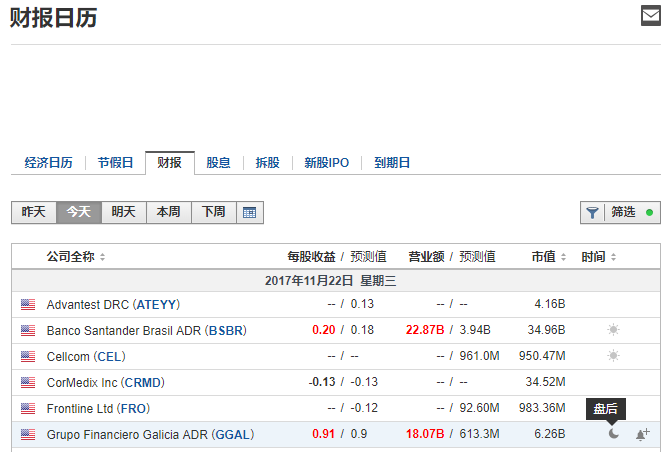Click market cap value 950.47M
Image resolution: width=664 pixels, height=452 pixels.
click(x=542, y=356)
